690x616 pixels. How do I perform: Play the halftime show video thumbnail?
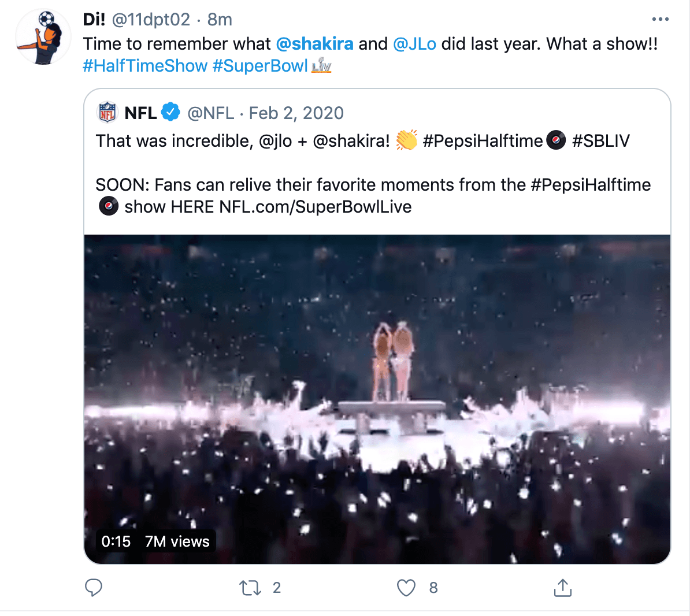[377, 398]
